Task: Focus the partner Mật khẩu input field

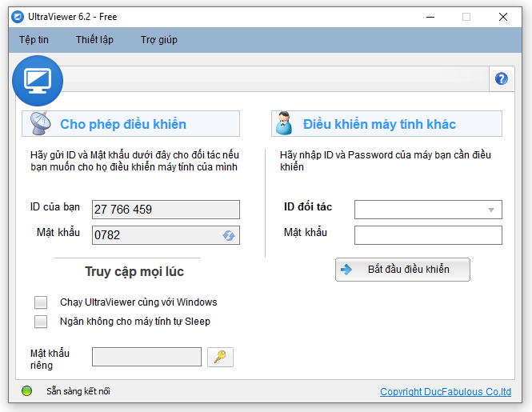Action: [x=428, y=235]
